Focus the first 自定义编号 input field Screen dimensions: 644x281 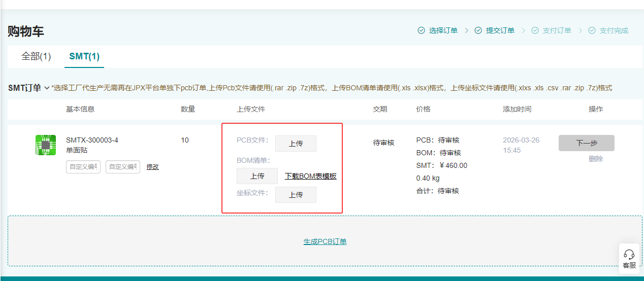[x=83, y=167]
